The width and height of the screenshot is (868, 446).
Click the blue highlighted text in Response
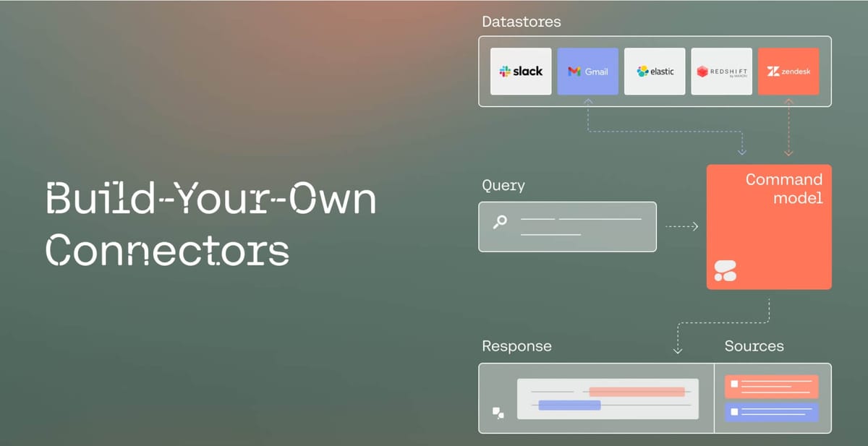pos(570,405)
